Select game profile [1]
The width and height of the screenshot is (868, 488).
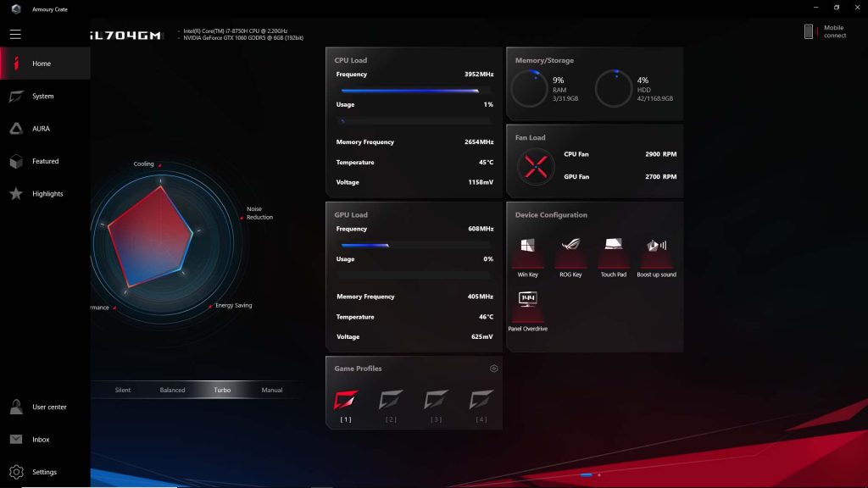tap(346, 405)
